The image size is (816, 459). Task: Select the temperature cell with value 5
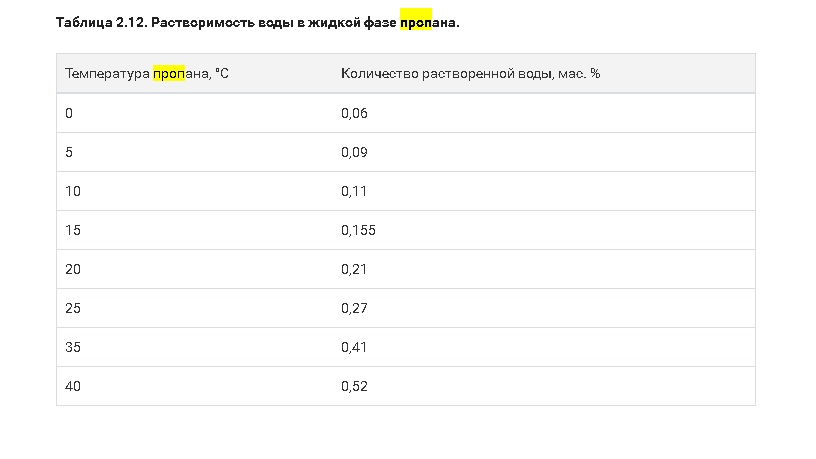click(x=69, y=152)
